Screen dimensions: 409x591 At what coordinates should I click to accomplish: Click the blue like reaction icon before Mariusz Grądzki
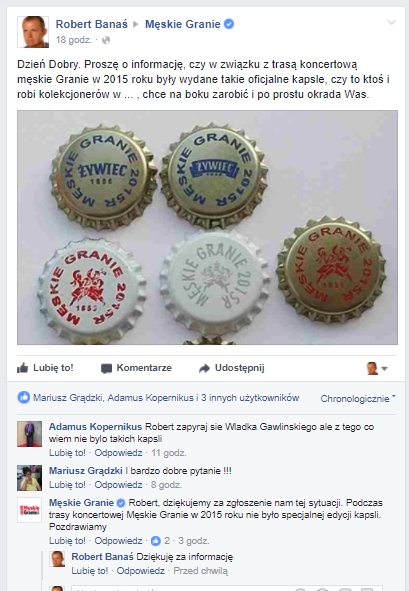[x=24, y=398]
